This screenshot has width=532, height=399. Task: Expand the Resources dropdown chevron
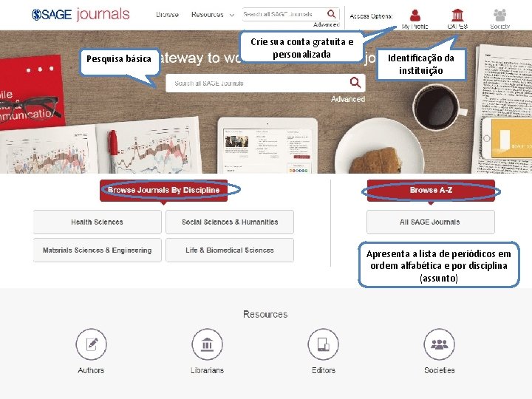click(232, 15)
